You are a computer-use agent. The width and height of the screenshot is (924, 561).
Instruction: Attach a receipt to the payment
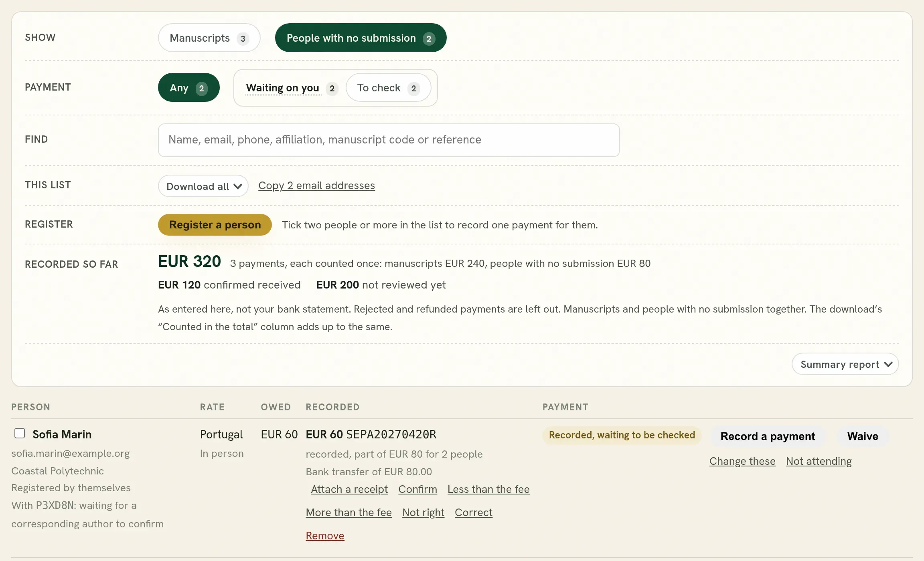coord(349,489)
